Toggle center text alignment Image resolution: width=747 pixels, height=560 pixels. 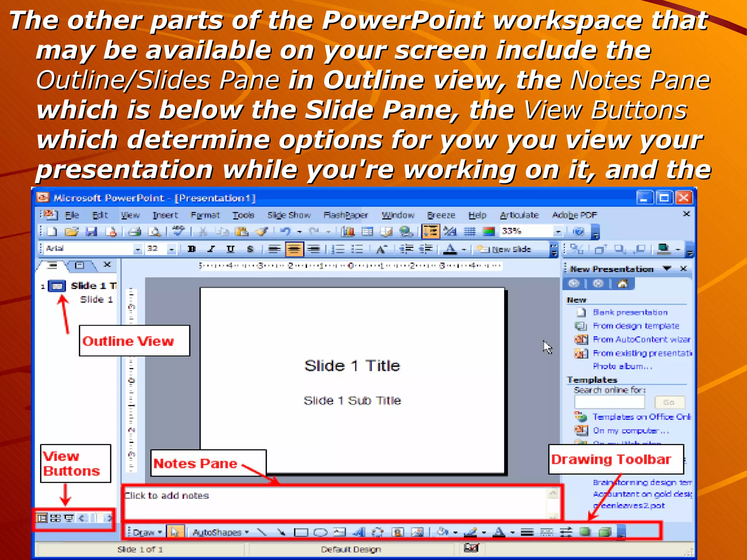pos(294,249)
